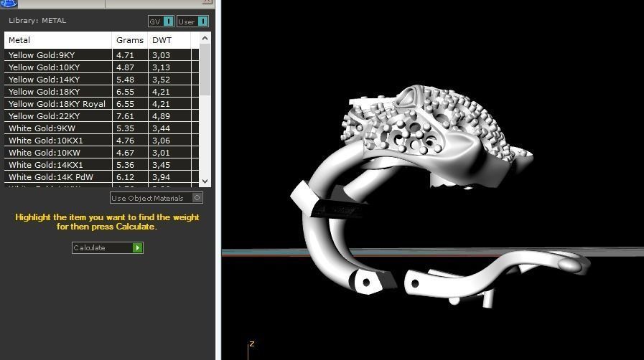Click the application logo icon at top-left

pos(9,3)
